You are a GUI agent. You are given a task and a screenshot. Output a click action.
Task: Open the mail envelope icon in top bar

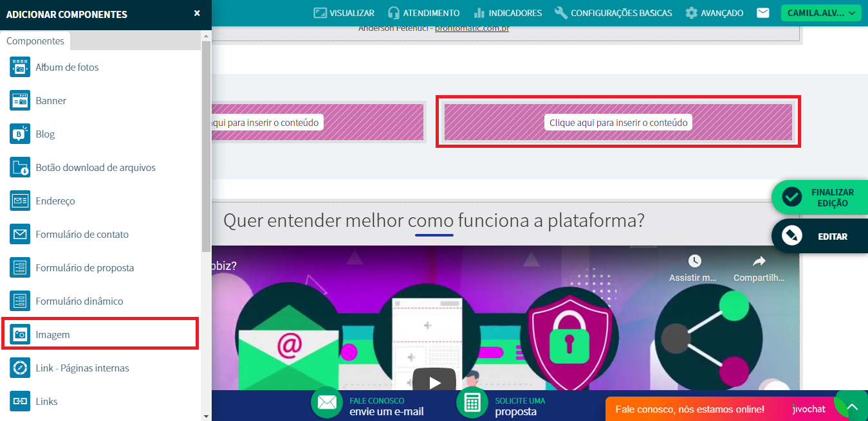click(x=763, y=13)
